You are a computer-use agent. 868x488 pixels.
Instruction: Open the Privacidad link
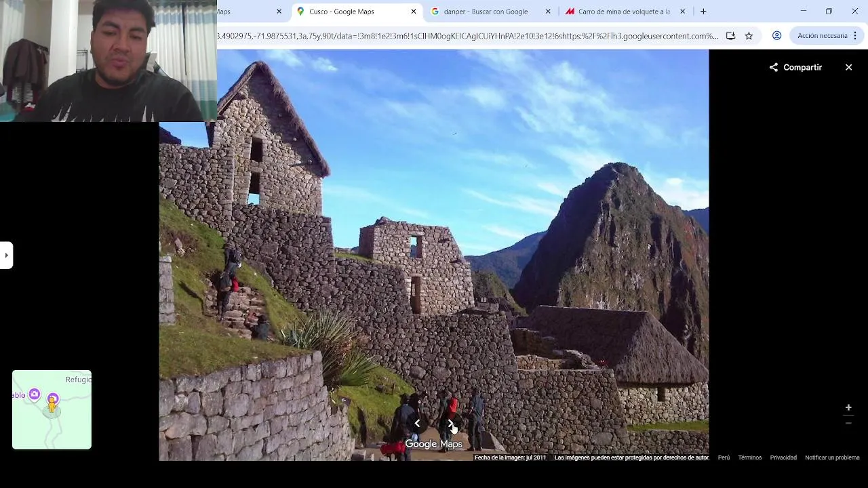pyautogui.click(x=783, y=457)
